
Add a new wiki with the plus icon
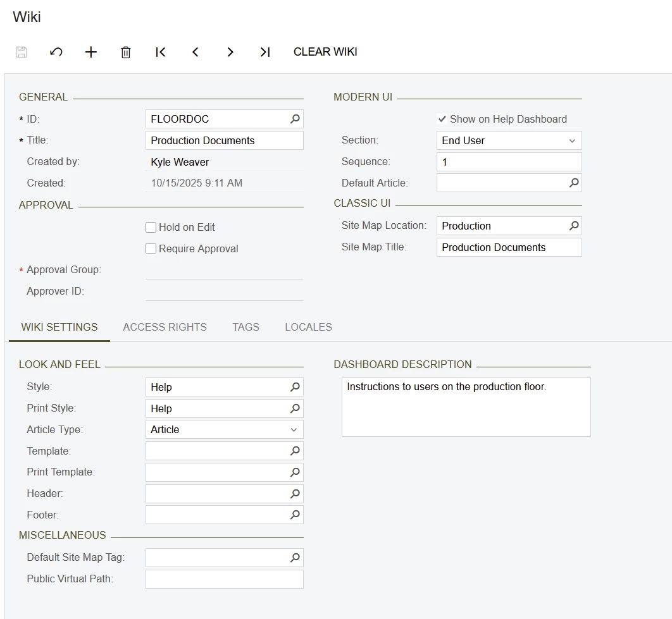tap(91, 52)
